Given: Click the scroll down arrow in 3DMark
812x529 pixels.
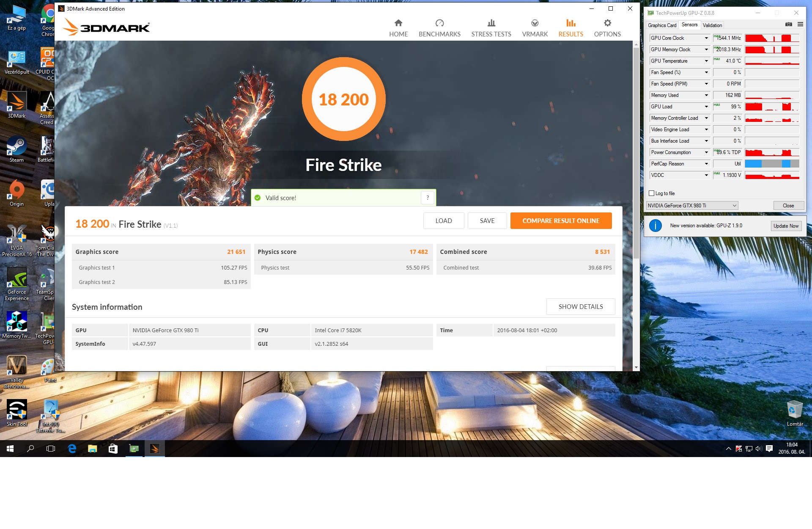Looking at the screenshot, I should [636, 367].
